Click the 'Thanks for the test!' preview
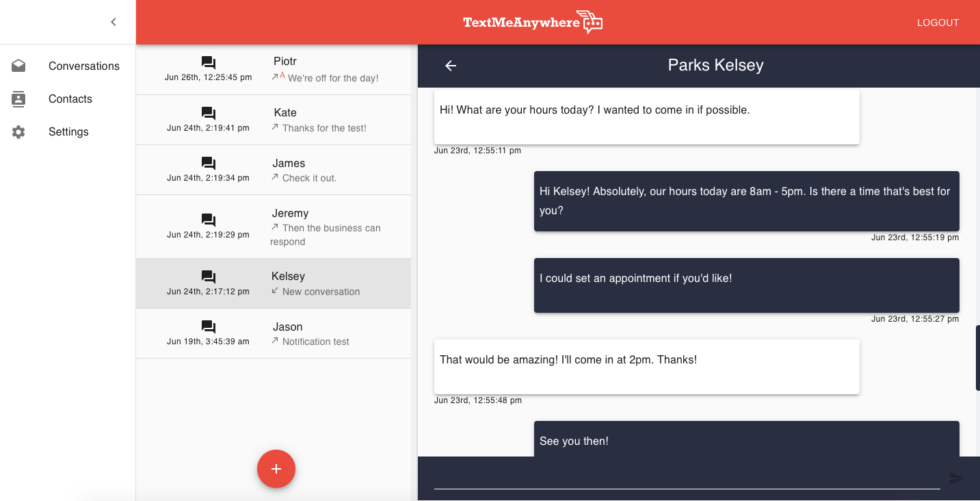The image size is (980, 501). point(324,128)
